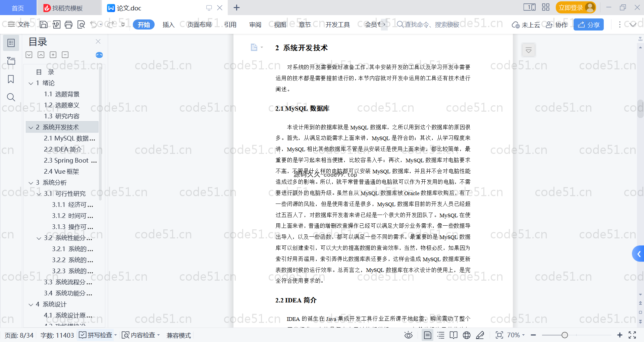Click the Save icon in quick toolbar
644x342 pixels.
(44, 24)
